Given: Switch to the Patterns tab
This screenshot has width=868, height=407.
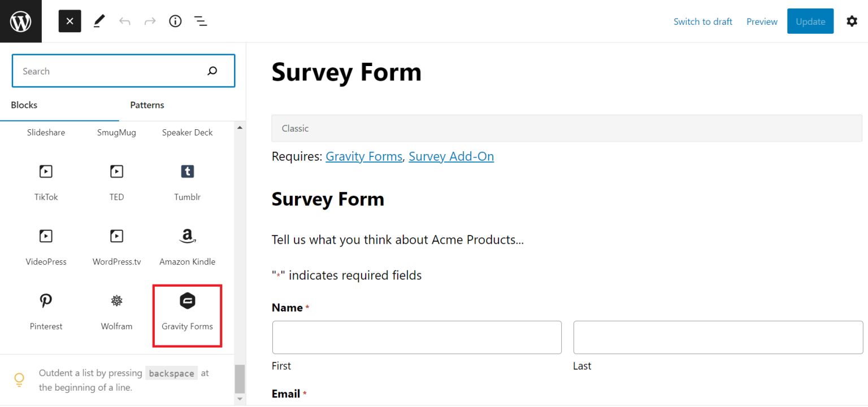Looking at the screenshot, I should click(147, 105).
